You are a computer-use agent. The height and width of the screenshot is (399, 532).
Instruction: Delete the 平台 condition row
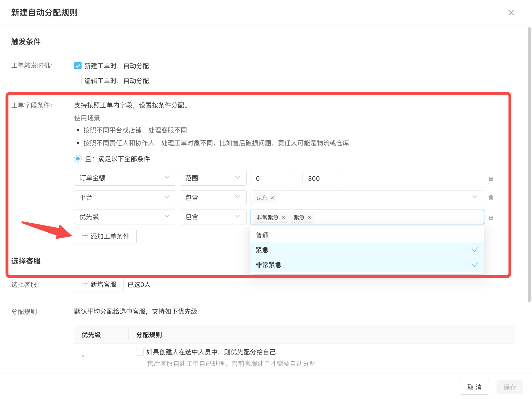coord(491,197)
